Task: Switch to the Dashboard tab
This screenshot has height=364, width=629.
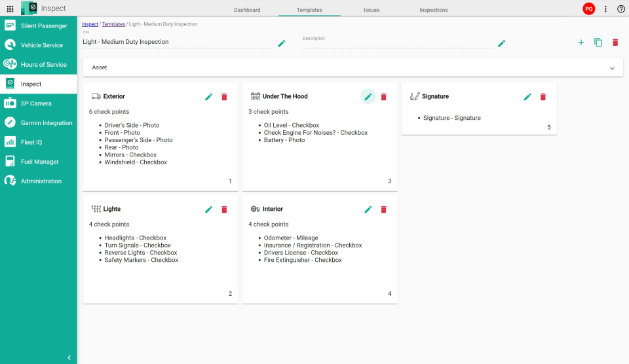Action: click(247, 10)
